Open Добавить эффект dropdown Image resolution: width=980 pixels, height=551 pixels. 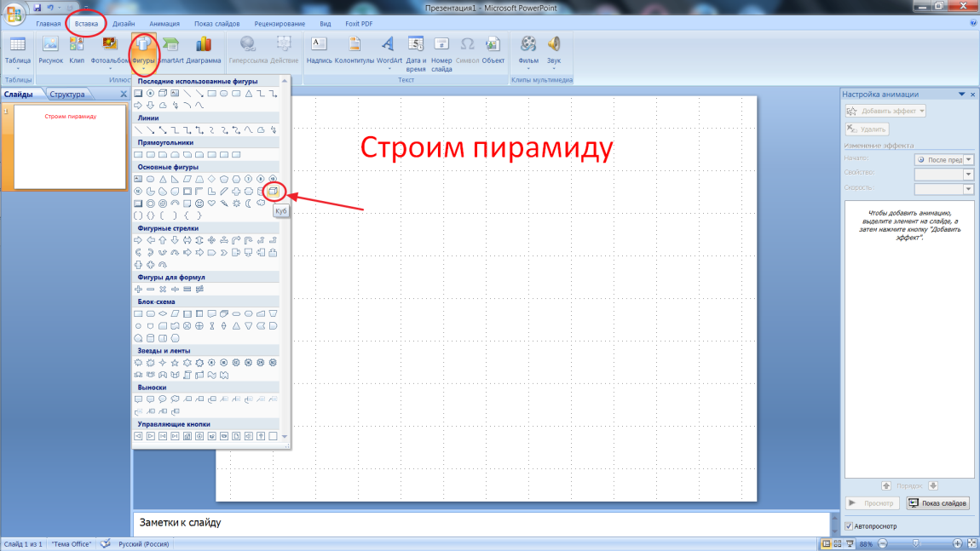click(885, 112)
